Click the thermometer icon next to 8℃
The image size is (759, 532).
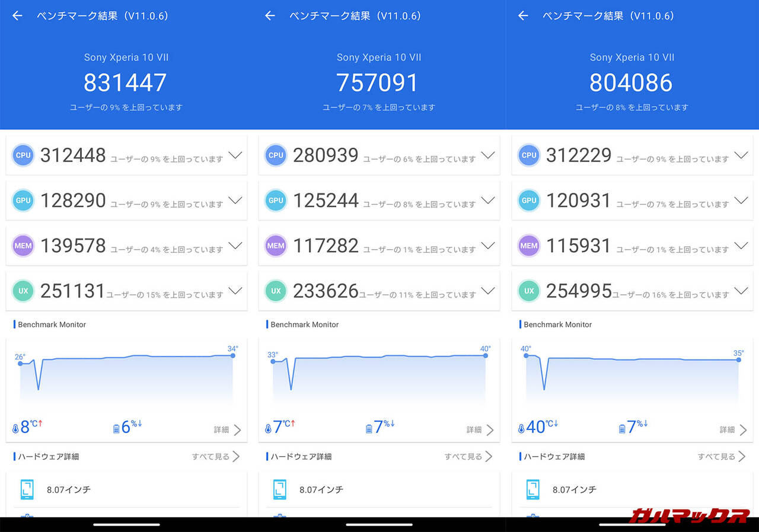[x=16, y=428]
